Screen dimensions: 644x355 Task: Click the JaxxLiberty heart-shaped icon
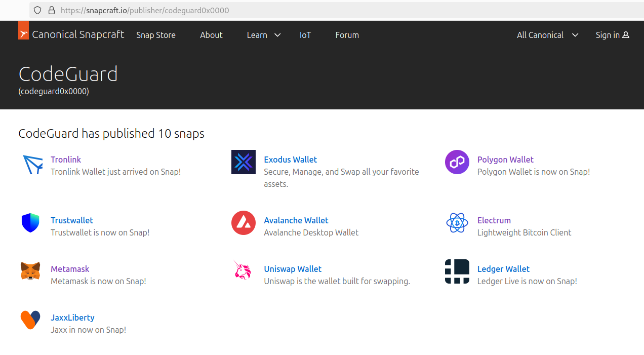point(30,320)
